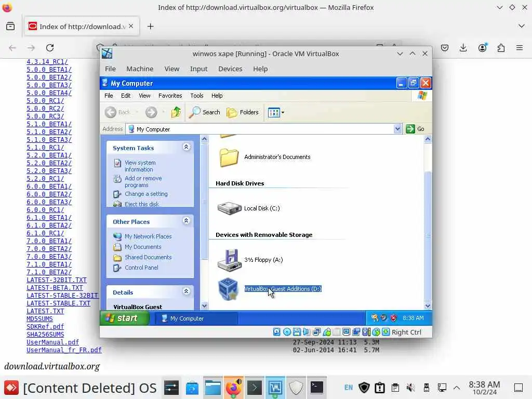Click the USB devices icon in VirtualBox status bar

click(327, 332)
